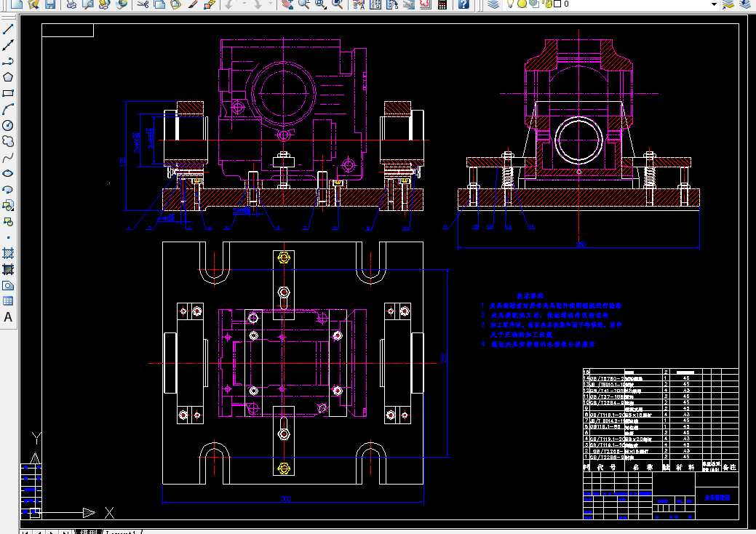The height and width of the screenshot is (534, 756).
Task: Undo the last action
Action: point(231,4)
